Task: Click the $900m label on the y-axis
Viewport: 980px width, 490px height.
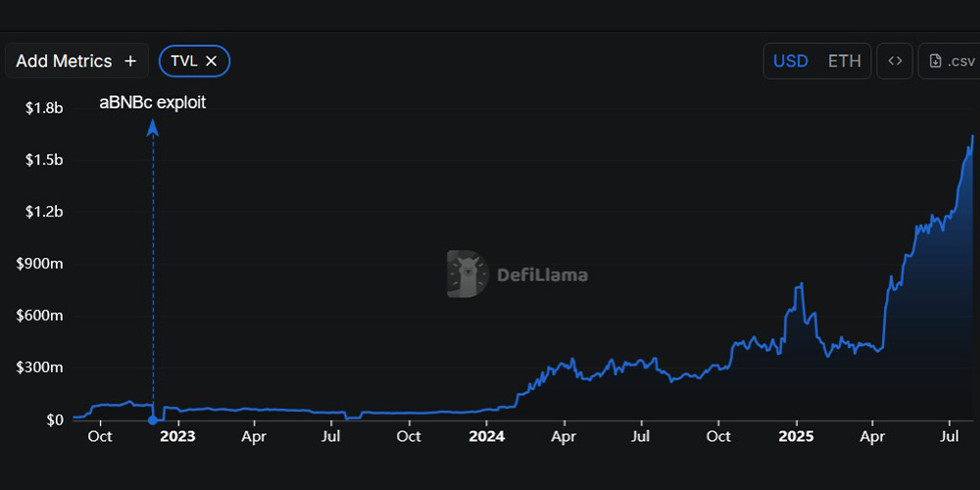Action: pos(41,264)
